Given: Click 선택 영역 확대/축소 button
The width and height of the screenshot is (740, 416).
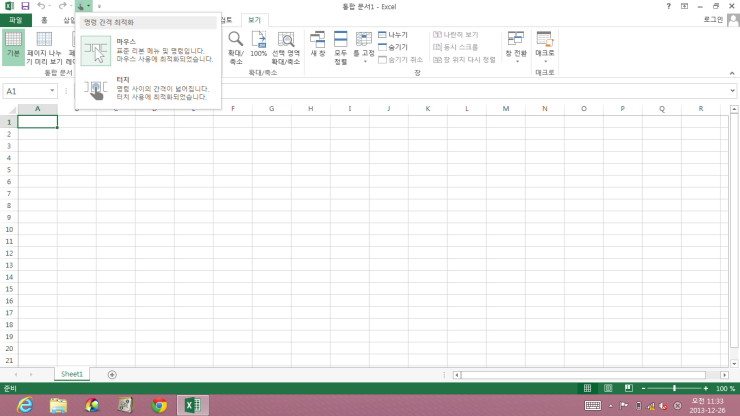Looking at the screenshot, I should (286, 48).
